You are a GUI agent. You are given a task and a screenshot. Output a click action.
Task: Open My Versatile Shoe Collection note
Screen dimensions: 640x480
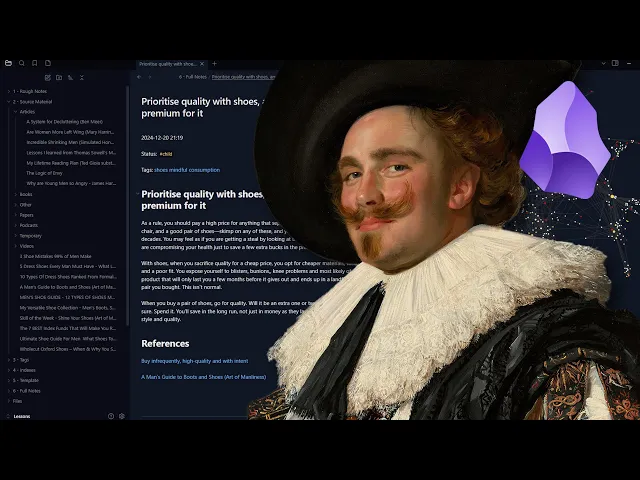point(68,308)
